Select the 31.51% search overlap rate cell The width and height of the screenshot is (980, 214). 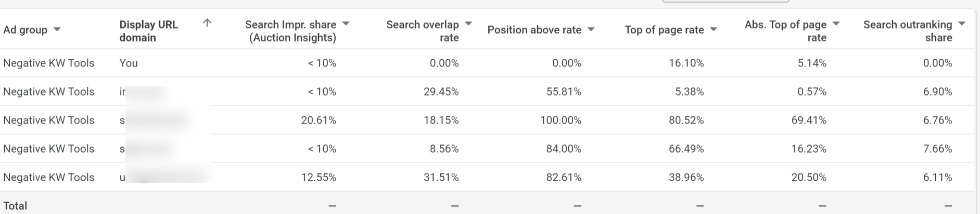(x=441, y=177)
